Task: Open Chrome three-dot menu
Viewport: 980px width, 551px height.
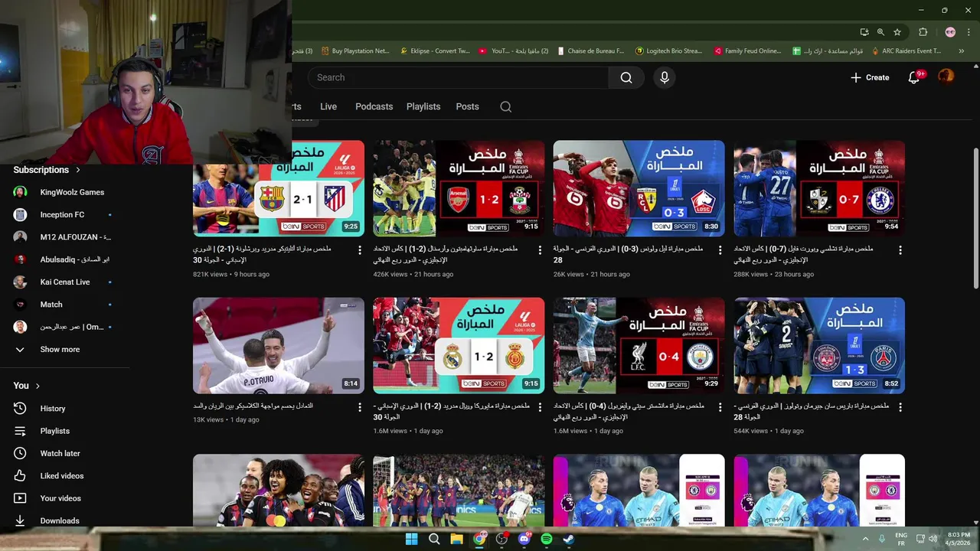Action: (967, 32)
